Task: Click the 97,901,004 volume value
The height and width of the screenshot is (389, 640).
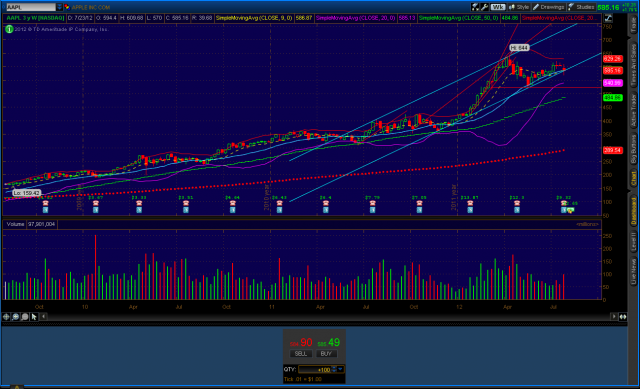Action: point(42,224)
